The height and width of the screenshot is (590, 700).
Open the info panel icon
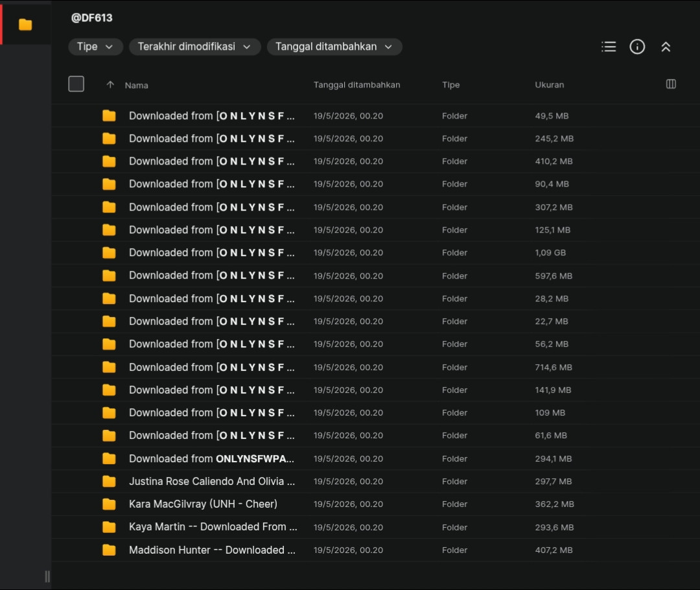coord(637,47)
